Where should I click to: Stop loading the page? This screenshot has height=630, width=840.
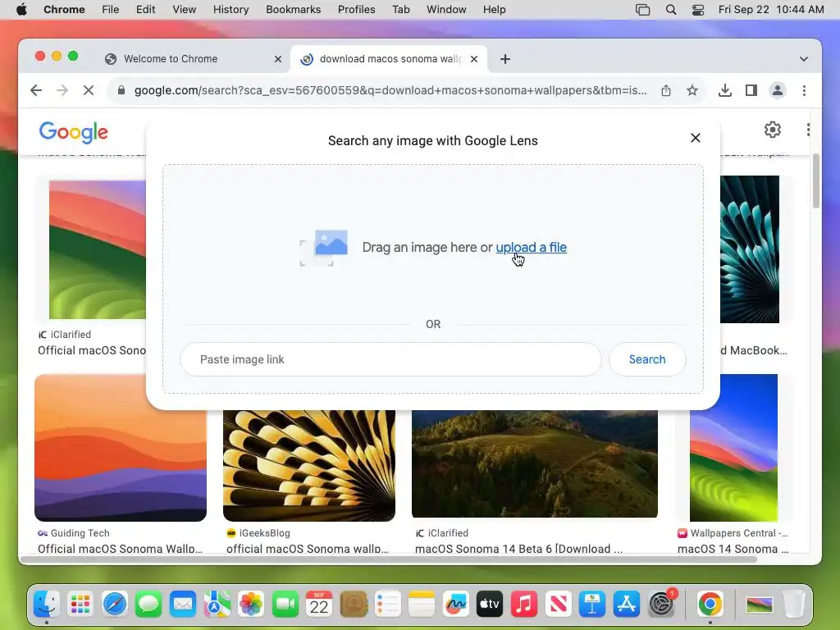click(x=89, y=90)
